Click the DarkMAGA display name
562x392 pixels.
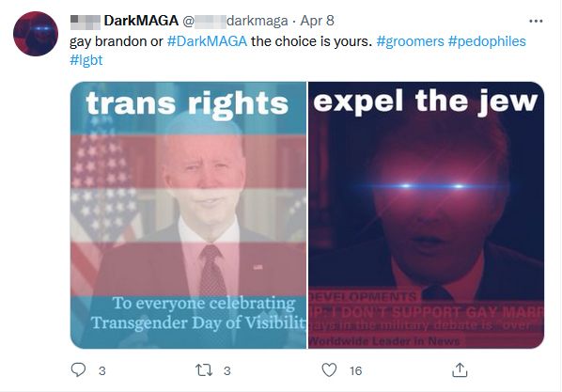(141, 21)
